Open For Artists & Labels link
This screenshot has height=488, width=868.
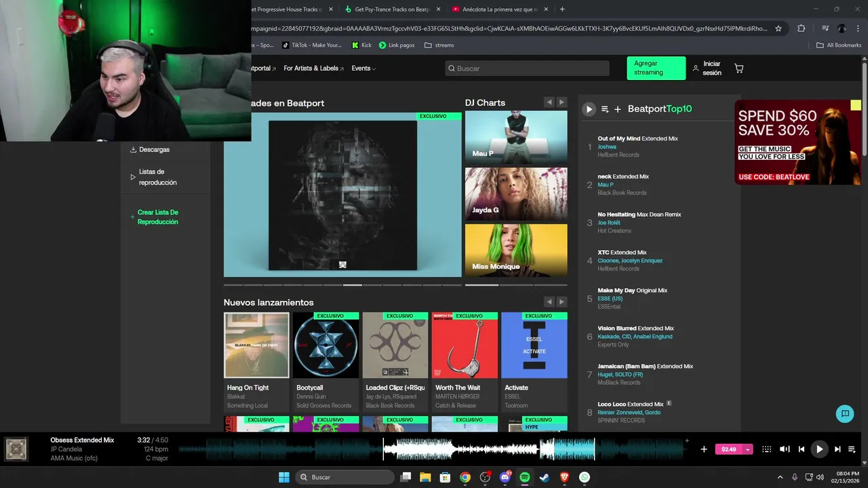click(313, 68)
